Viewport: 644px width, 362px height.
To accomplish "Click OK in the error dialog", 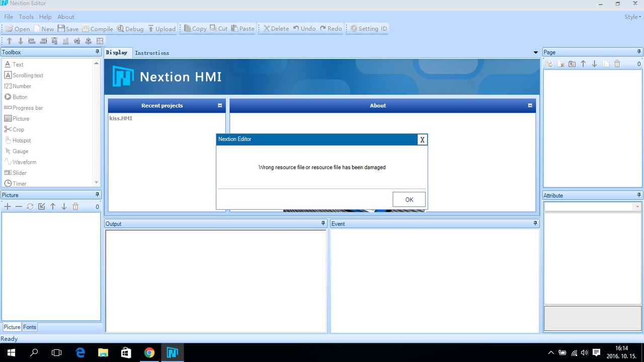I will point(409,199).
